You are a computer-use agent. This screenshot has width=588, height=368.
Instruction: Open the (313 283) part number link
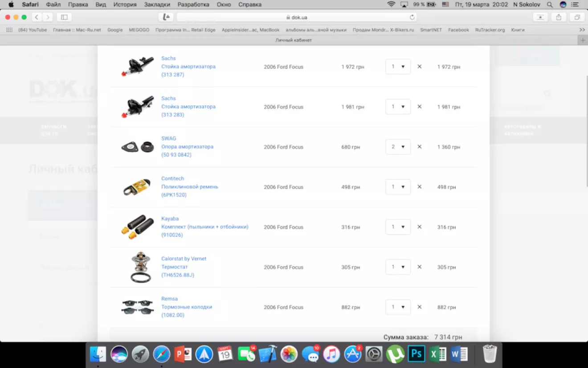pyautogui.click(x=172, y=115)
